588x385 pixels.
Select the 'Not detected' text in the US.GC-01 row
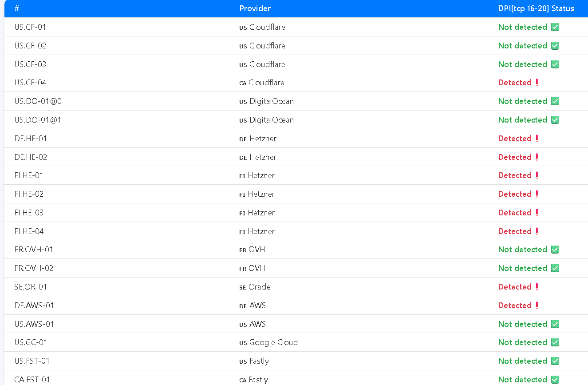click(523, 342)
